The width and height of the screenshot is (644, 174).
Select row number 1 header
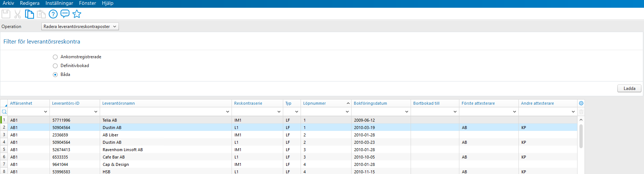pos(4,120)
